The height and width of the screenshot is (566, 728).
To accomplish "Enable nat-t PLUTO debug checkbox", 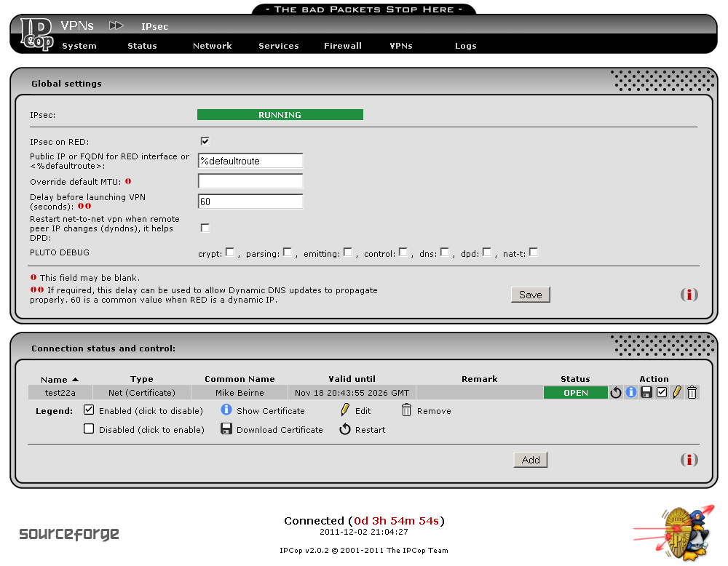I will (534, 252).
